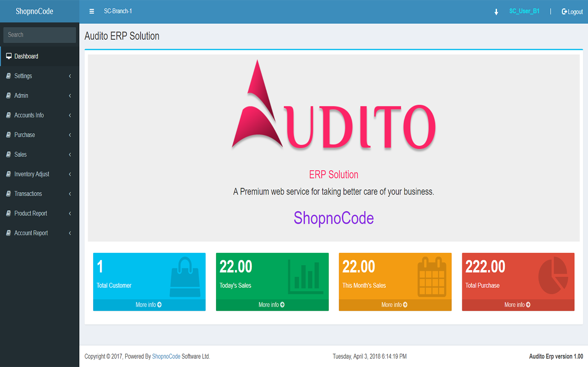Select Sales in the sidebar

(40, 154)
